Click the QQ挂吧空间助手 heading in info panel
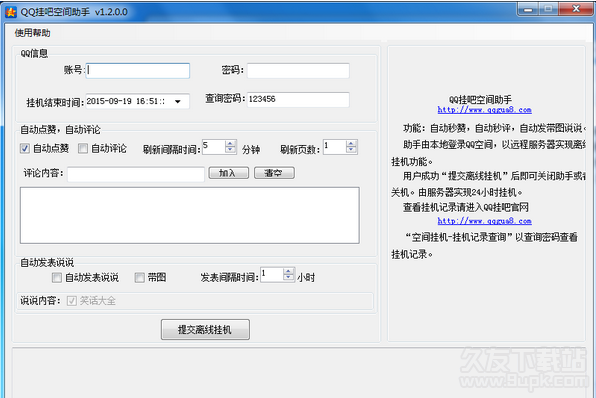This screenshot has height=398, width=596. 480,100
